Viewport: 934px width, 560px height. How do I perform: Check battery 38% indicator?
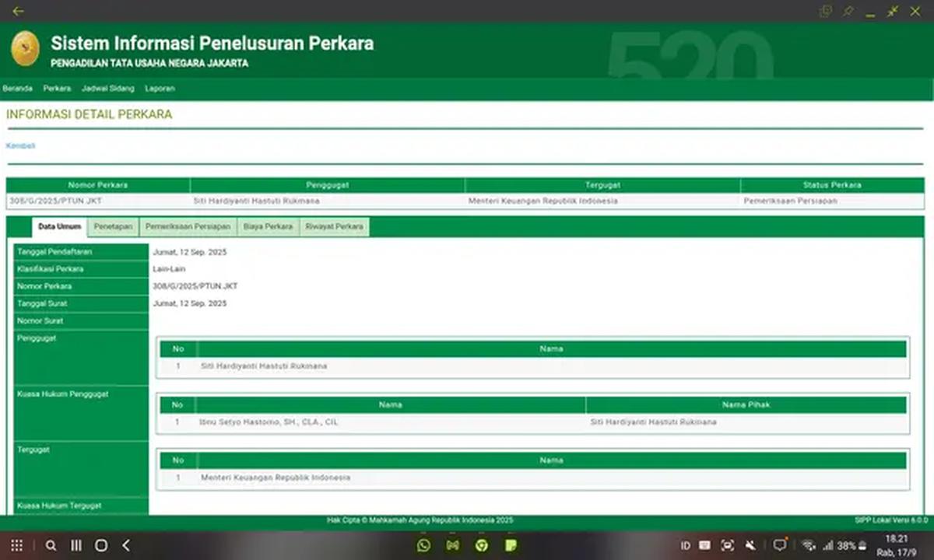pos(852,546)
